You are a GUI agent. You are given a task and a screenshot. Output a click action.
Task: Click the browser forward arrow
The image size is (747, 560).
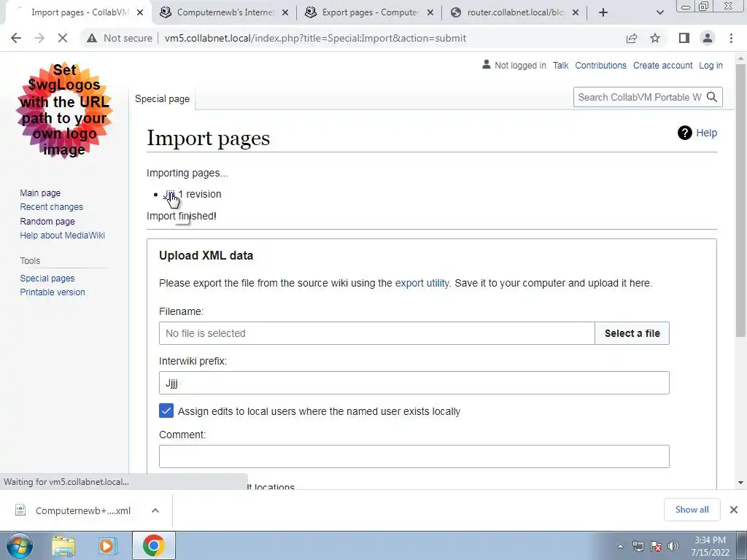pyautogui.click(x=39, y=38)
